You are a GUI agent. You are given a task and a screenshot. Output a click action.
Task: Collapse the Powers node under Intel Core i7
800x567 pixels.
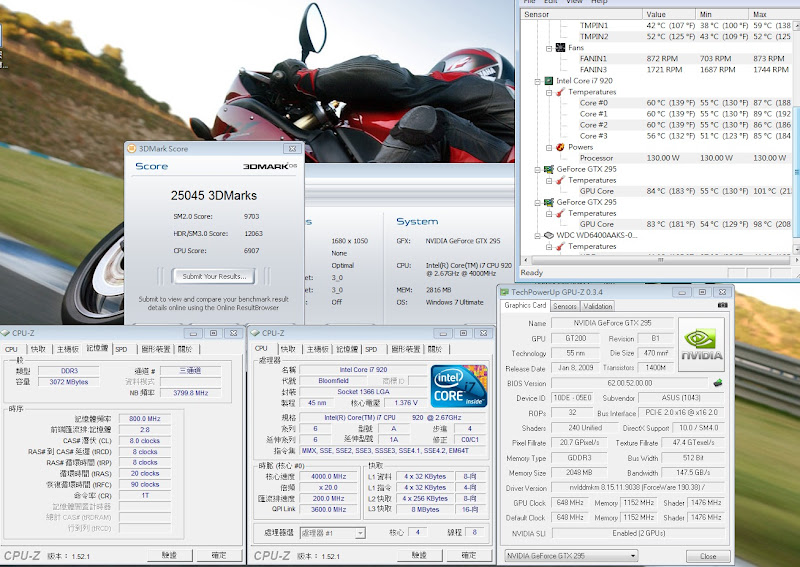548,146
